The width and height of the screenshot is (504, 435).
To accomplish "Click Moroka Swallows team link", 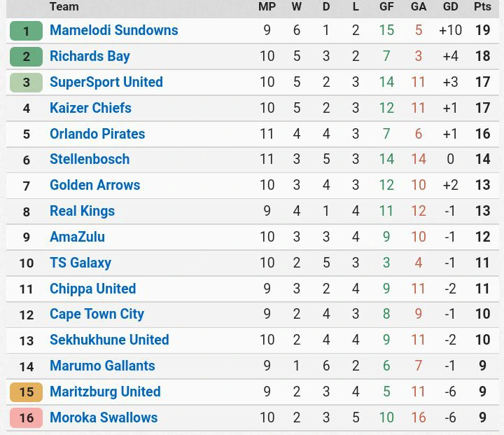I will point(104,417).
